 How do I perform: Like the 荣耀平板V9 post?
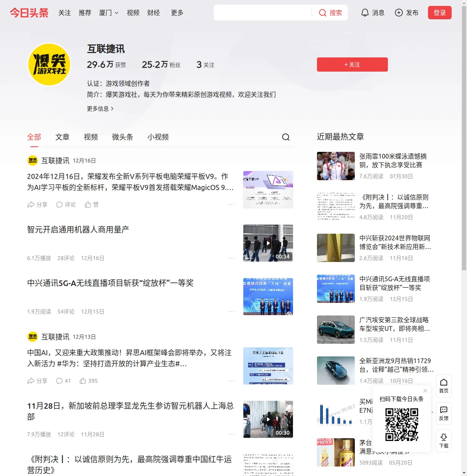click(x=92, y=205)
